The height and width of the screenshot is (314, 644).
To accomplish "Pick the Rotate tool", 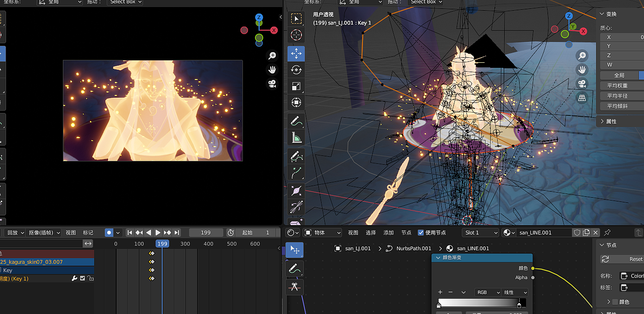I will [296, 70].
